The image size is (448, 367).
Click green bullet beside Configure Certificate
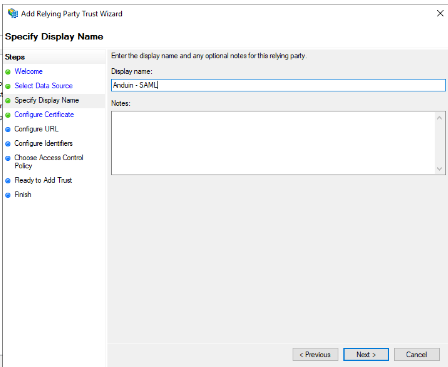coord(8,115)
